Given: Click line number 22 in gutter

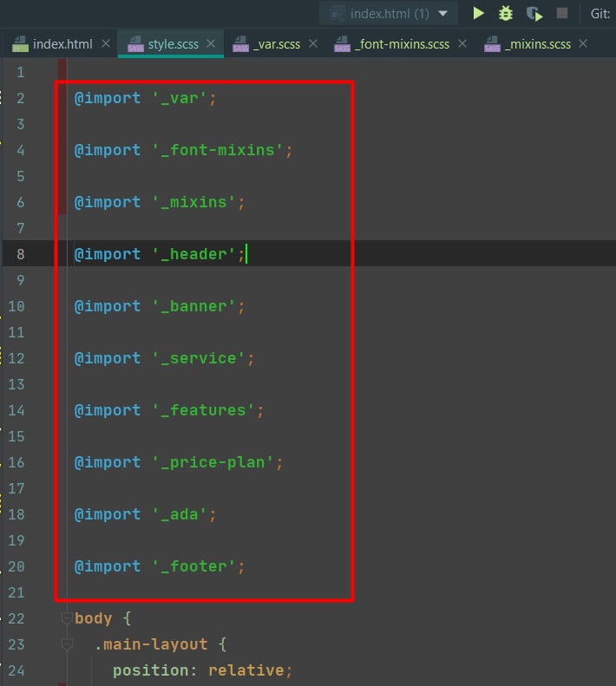Looking at the screenshot, I should pos(16,618).
